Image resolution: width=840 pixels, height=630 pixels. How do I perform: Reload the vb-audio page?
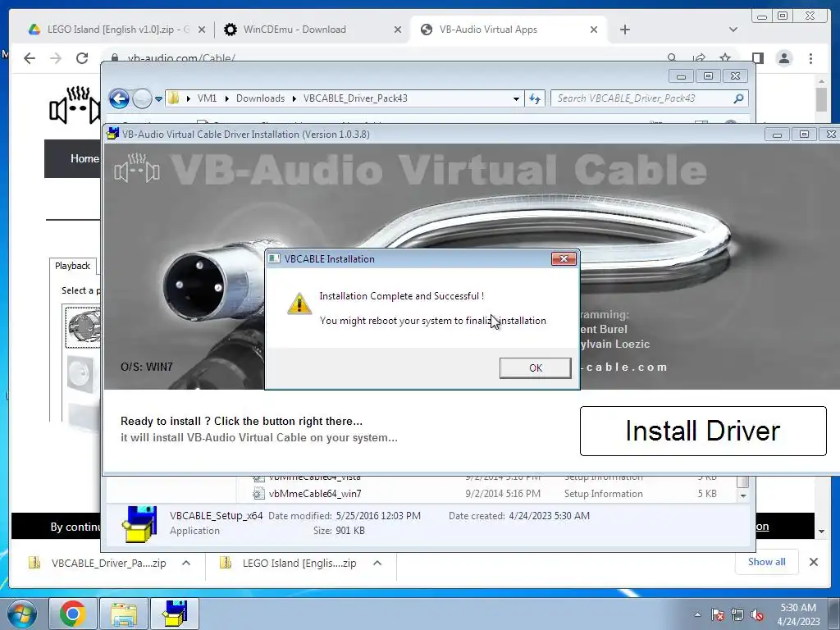point(82,58)
